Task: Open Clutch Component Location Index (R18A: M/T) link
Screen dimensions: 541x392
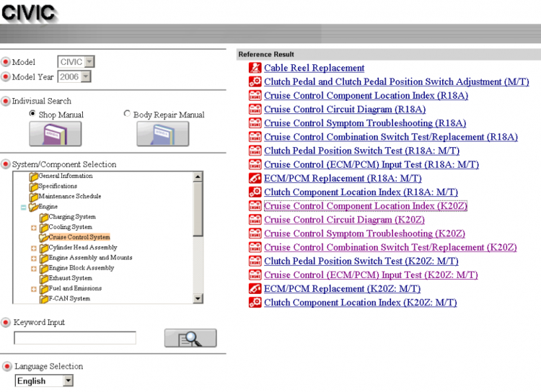Action: [x=361, y=192]
